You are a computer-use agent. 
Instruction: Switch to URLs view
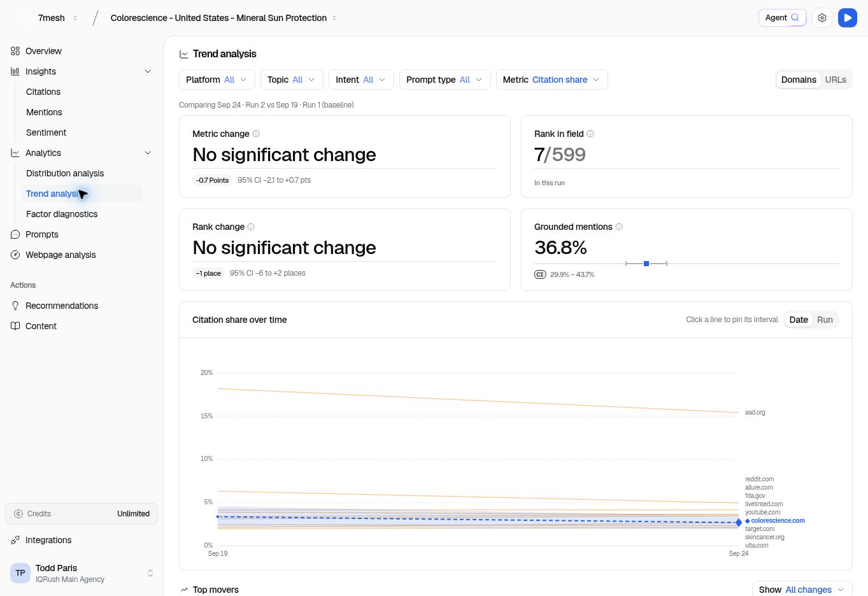(836, 80)
